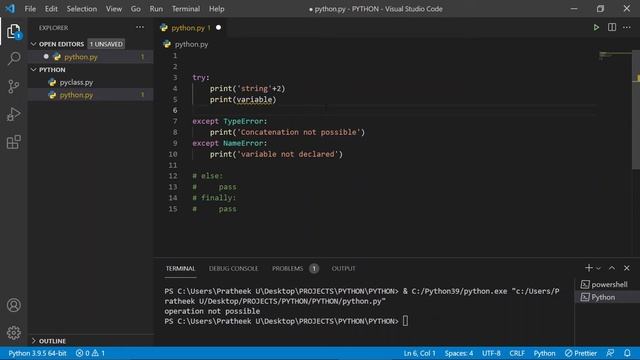Change end of line sequence CRLF

click(x=517, y=353)
